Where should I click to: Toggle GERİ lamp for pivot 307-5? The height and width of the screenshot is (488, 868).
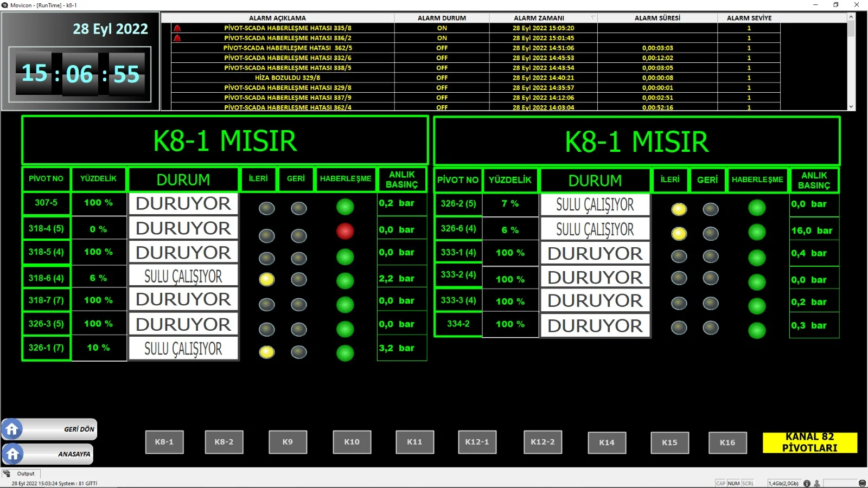[x=299, y=208]
